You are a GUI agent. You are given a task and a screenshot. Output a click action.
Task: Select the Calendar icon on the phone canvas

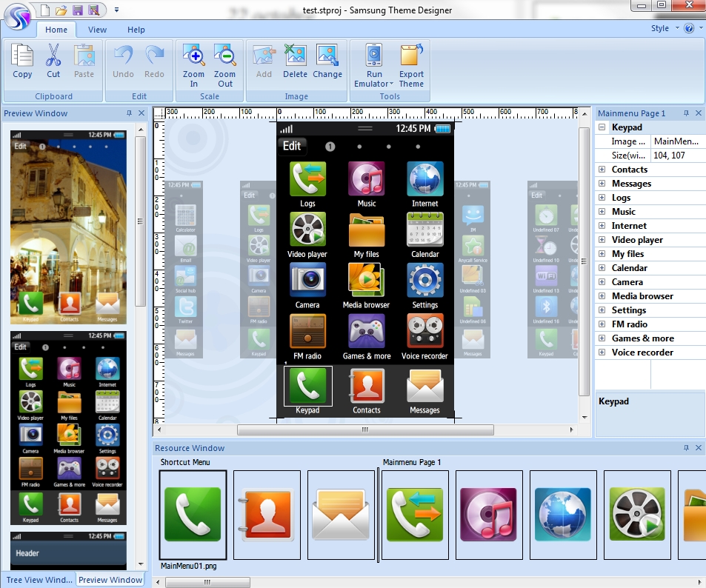[x=425, y=230]
